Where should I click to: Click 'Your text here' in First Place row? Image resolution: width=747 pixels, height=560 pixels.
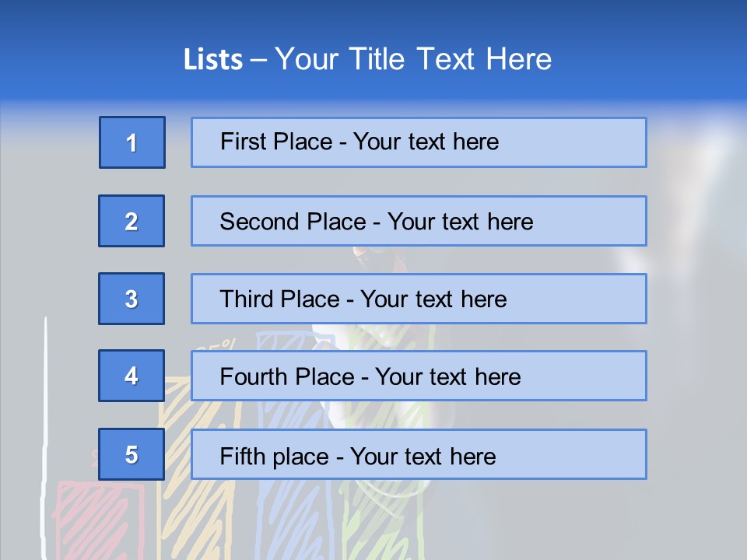tap(426, 142)
